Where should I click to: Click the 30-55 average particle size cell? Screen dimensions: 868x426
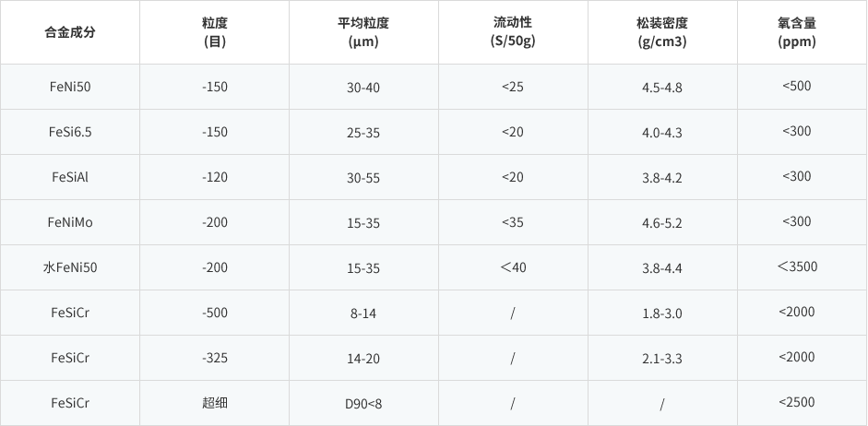(363, 178)
